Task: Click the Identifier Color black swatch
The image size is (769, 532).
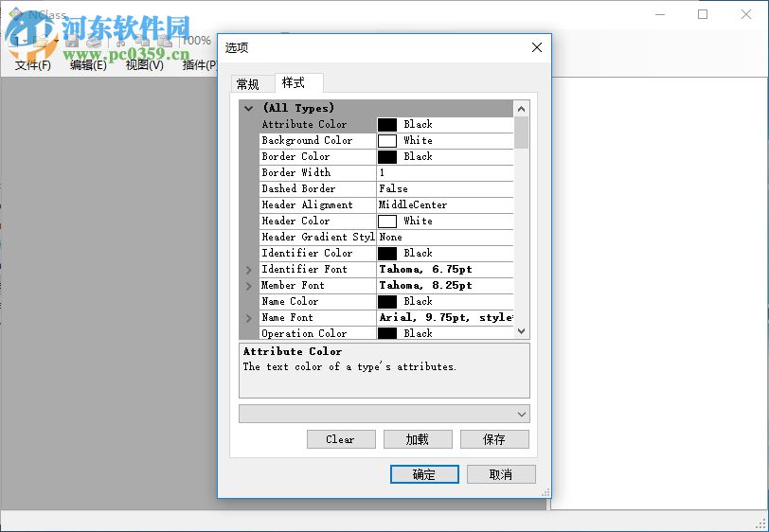Action: [x=387, y=254]
